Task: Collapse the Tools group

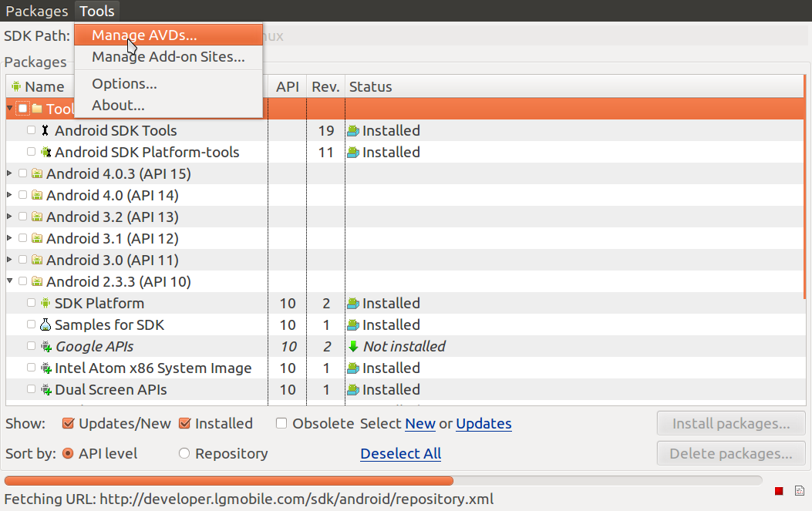Action: click(x=9, y=108)
